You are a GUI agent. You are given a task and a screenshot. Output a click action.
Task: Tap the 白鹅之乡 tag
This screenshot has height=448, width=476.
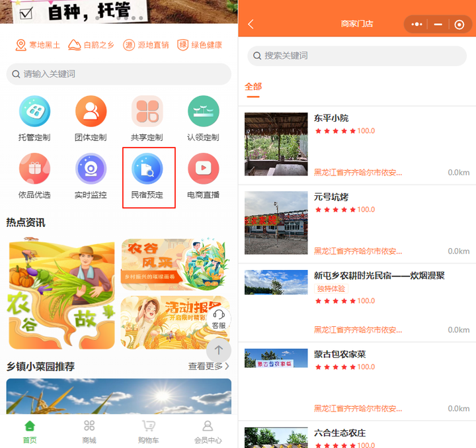click(x=91, y=45)
